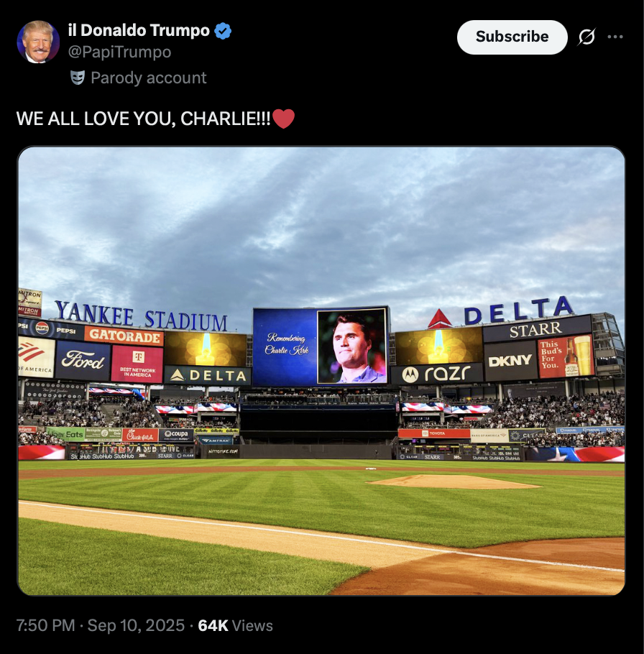644x654 pixels.
Task: Click the blue verified checkmark badge
Action: click(x=223, y=31)
